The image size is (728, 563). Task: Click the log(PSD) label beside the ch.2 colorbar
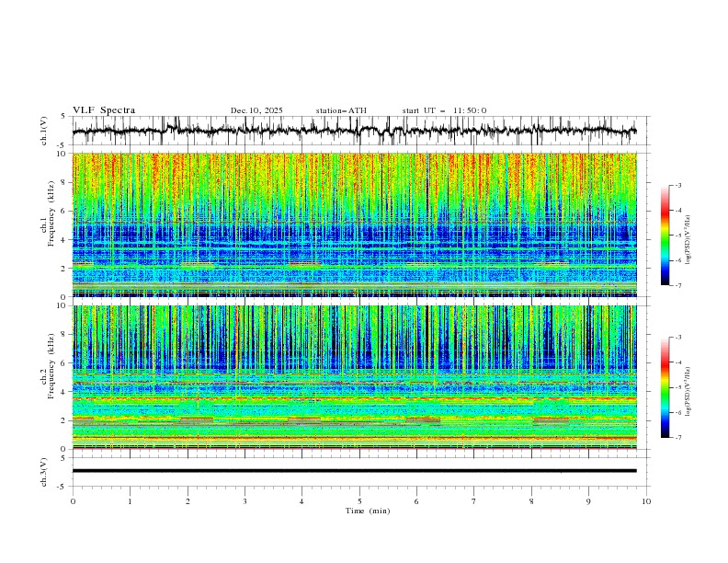[688, 392]
